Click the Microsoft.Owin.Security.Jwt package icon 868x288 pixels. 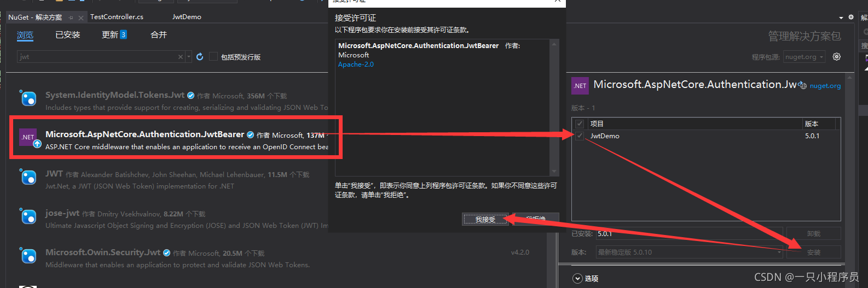[x=28, y=256]
